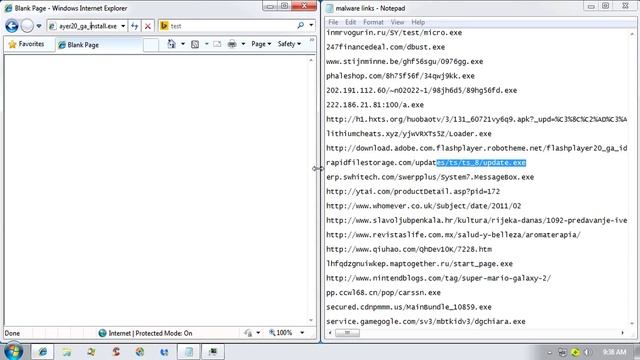Open the Windows Start menu orb
Screen dimensions: 640x360
[13, 351]
